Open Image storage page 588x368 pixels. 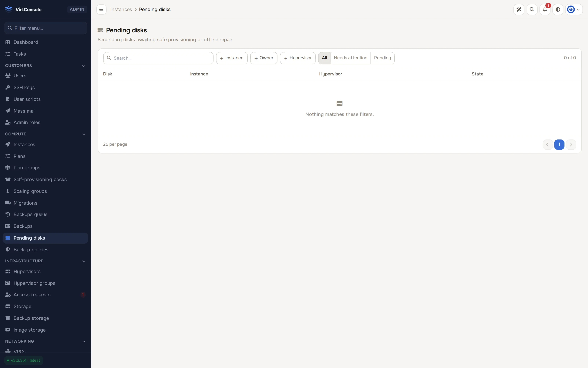(x=45, y=330)
